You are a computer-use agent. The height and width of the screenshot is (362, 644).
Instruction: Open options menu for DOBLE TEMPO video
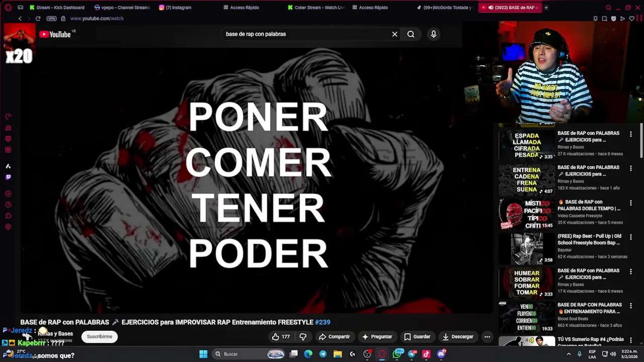pos(630,203)
